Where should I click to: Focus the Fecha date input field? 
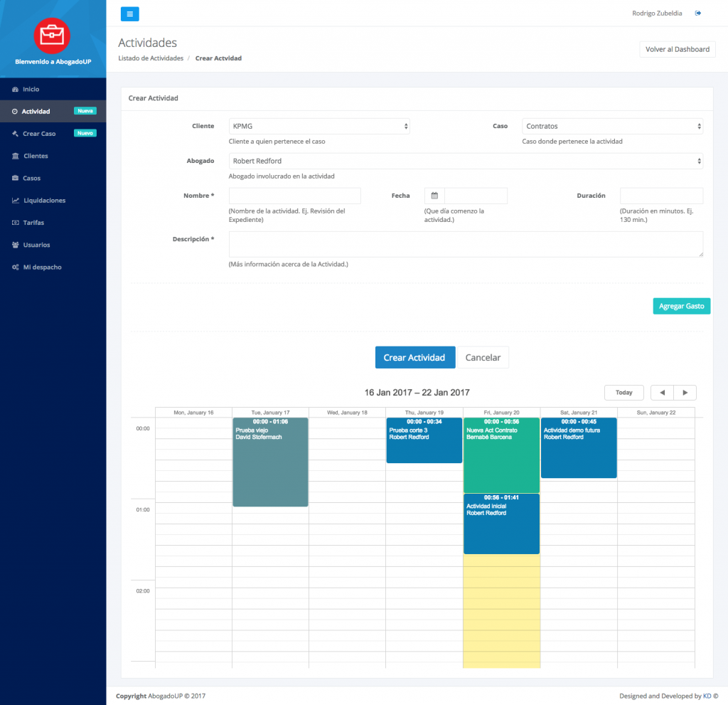(x=476, y=196)
